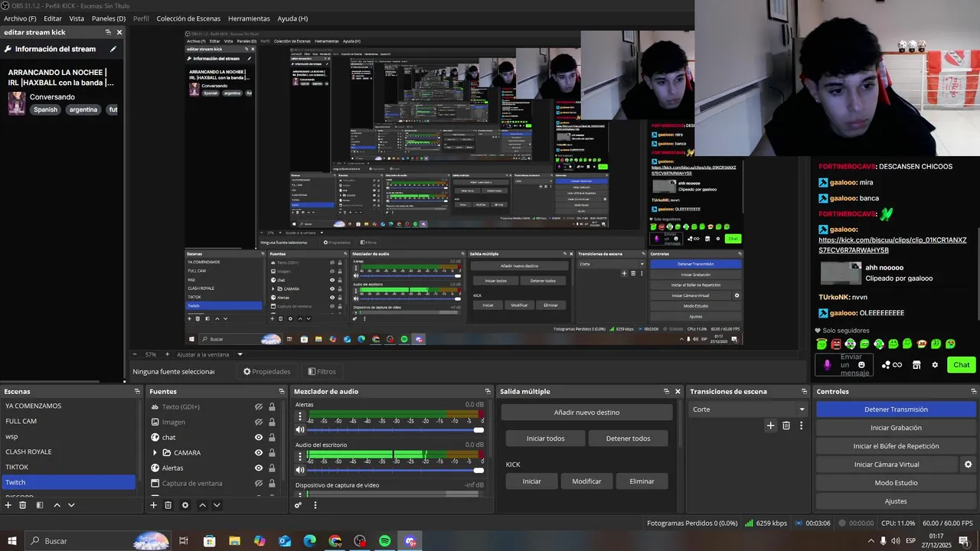Delete selected scene using the Escenas trash icon
This screenshot has width=980, height=551.
coord(23,505)
